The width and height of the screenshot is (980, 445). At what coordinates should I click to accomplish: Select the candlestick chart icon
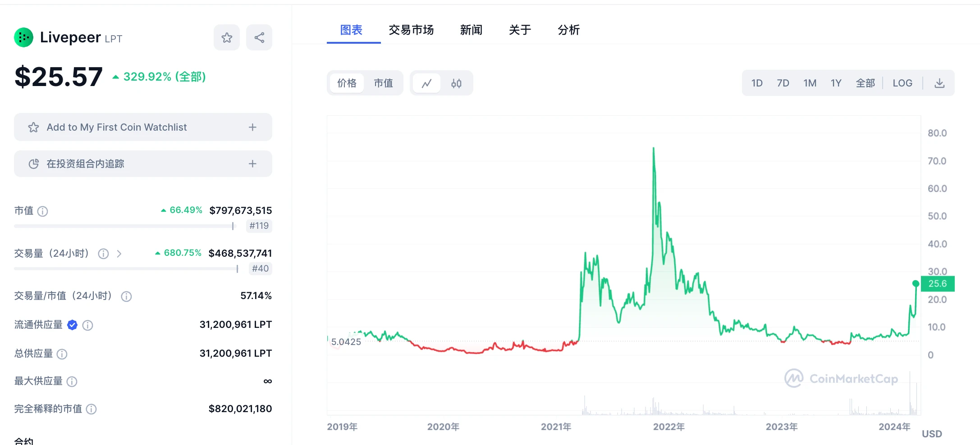(x=457, y=83)
